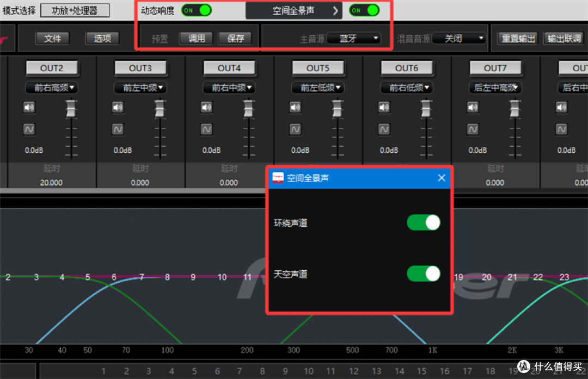Image resolution: width=588 pixels, height=379 pixels.
Task: Open the 空间全景声 settings arrow button
Action: pos(335,11)
